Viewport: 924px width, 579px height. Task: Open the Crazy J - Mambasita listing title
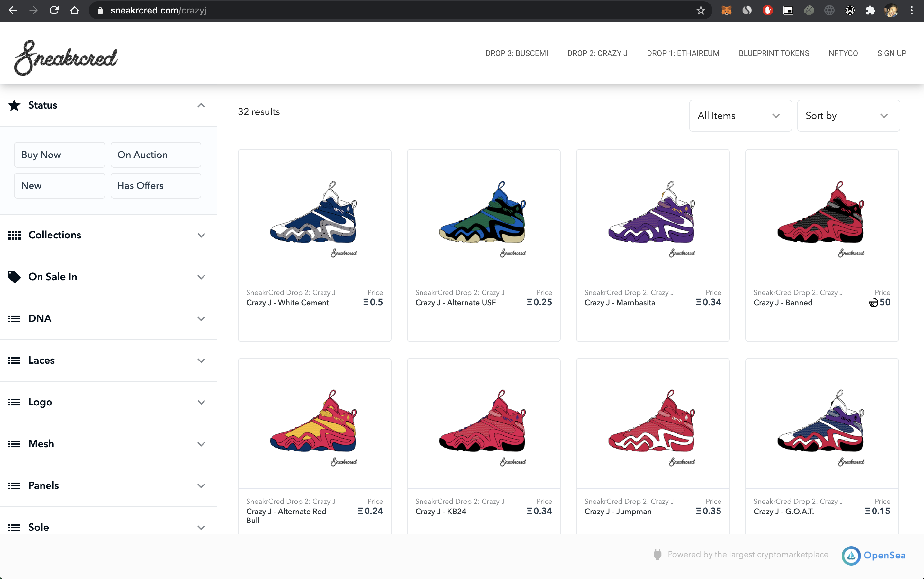(620, 303)
